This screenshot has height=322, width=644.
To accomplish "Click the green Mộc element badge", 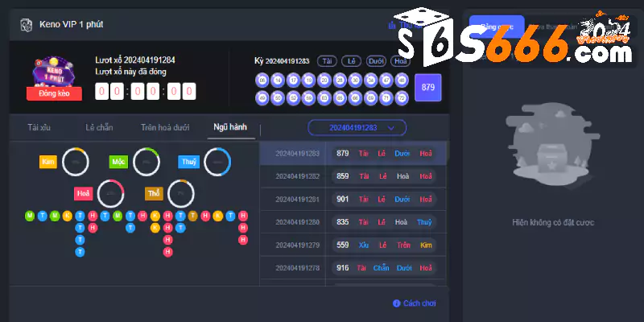I will pyautogui.click(x=118, y=162).
